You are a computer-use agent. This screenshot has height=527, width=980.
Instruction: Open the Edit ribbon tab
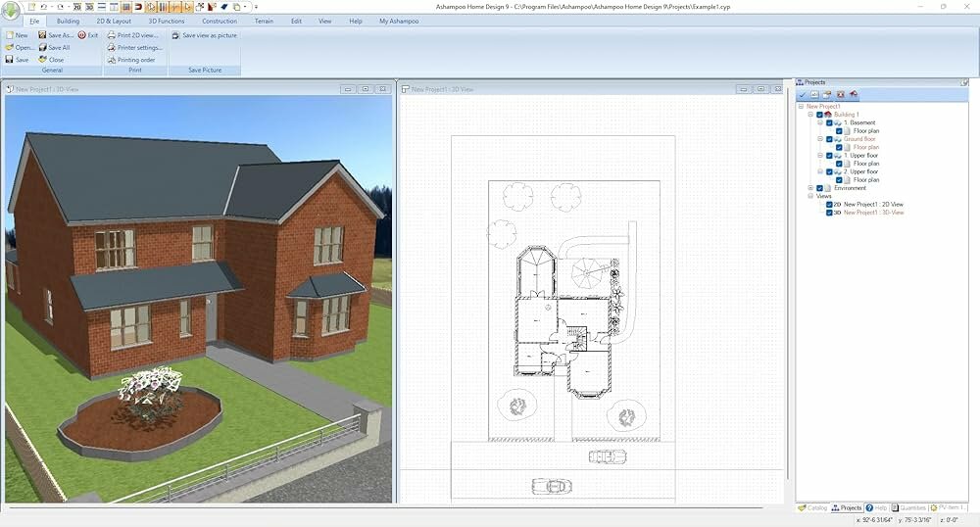[296, 22]
